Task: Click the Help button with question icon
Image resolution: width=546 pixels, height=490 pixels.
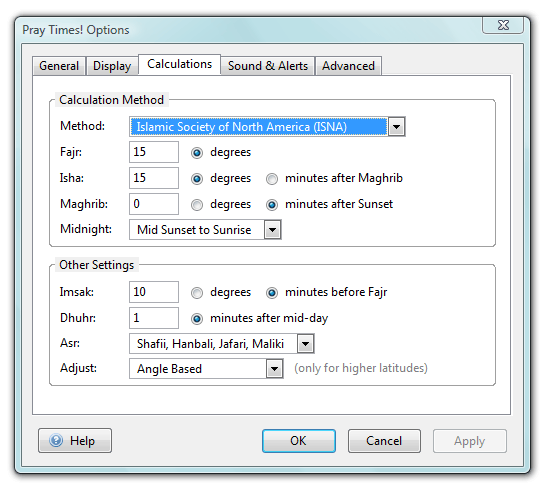Action: tap(75, 441)
